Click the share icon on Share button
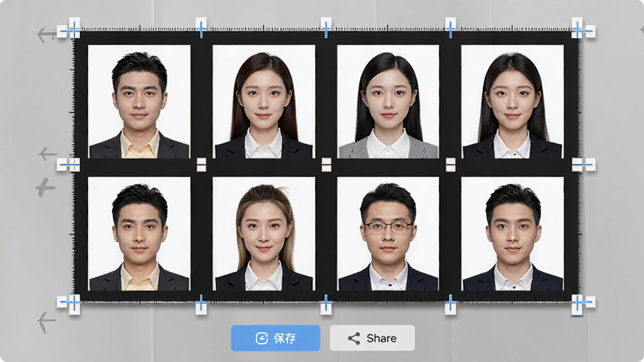644x362 pixels. (x=354, y=338)
